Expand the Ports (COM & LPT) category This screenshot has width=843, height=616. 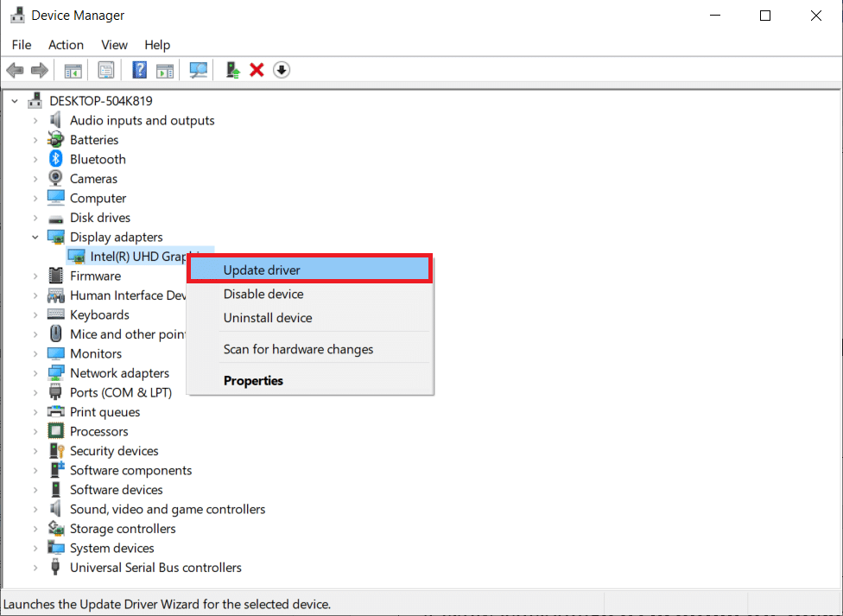pyautogui.click(x=35, y=392)
